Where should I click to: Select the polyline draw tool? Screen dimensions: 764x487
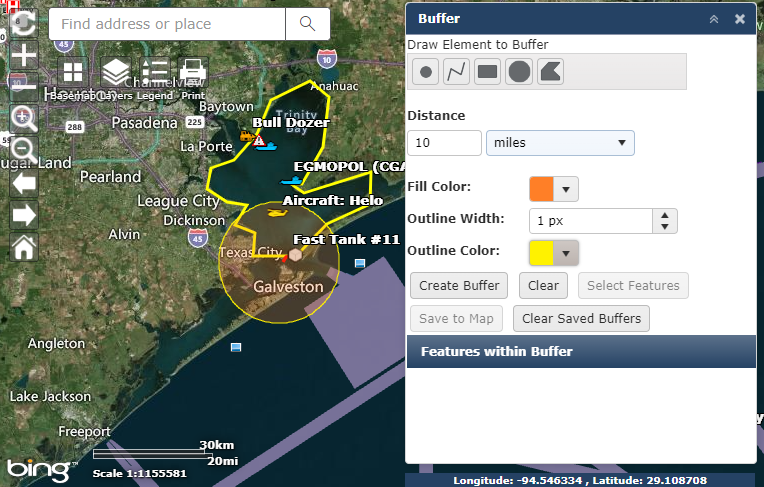pos(456,72)
